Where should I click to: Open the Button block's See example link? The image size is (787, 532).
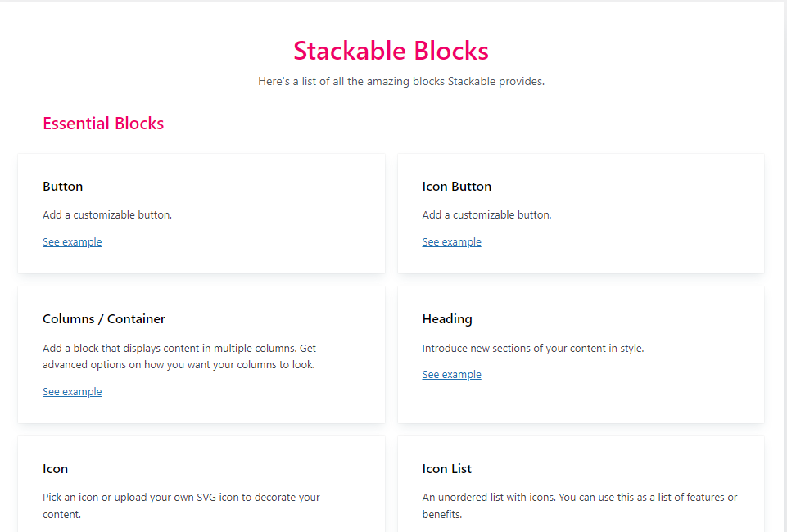coord(72,242)
